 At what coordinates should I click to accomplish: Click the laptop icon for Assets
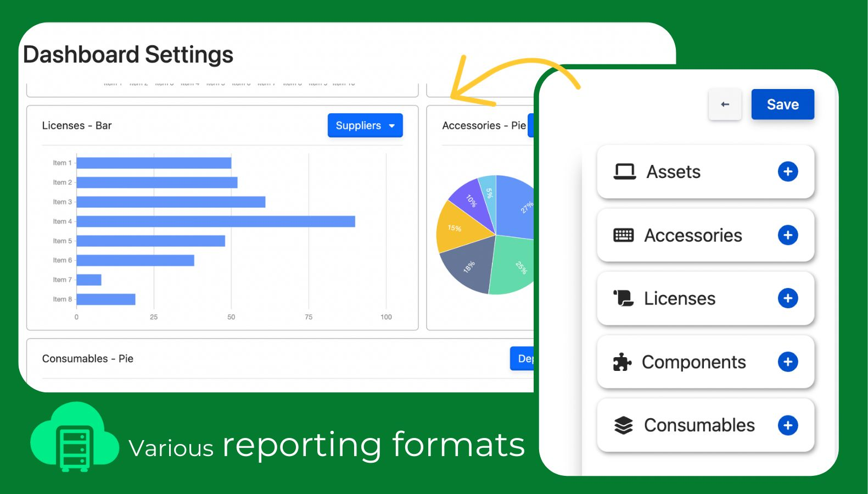(625, 171)
